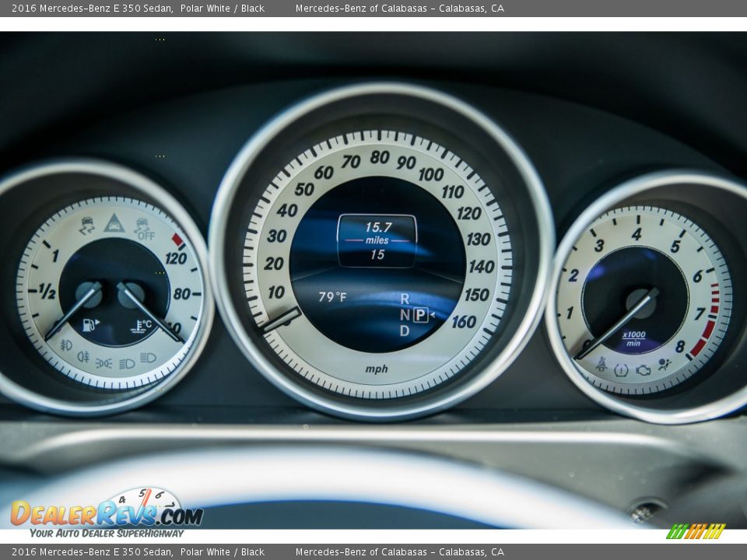Click the tire pressure warning icon
747x560 pixels.
tap(621, 370)
